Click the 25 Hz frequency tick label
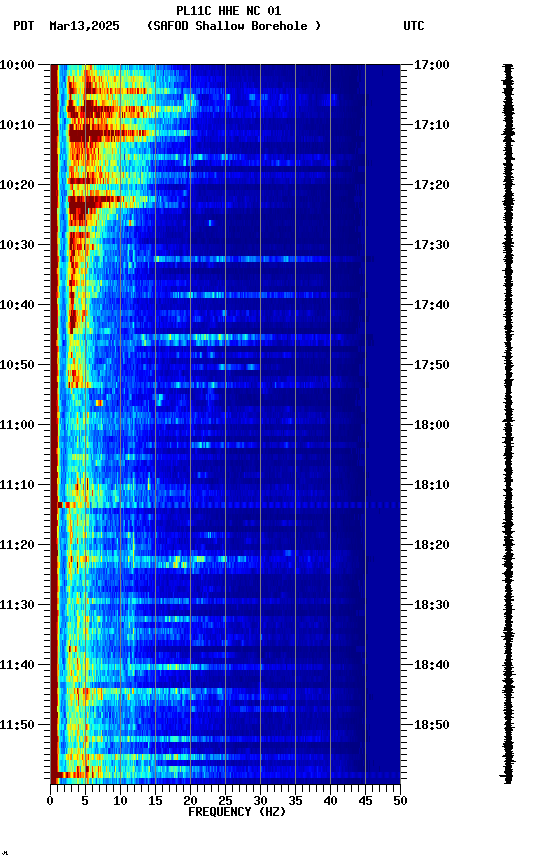Viewport: 552px width, 864px height. [x=225, y=801]
